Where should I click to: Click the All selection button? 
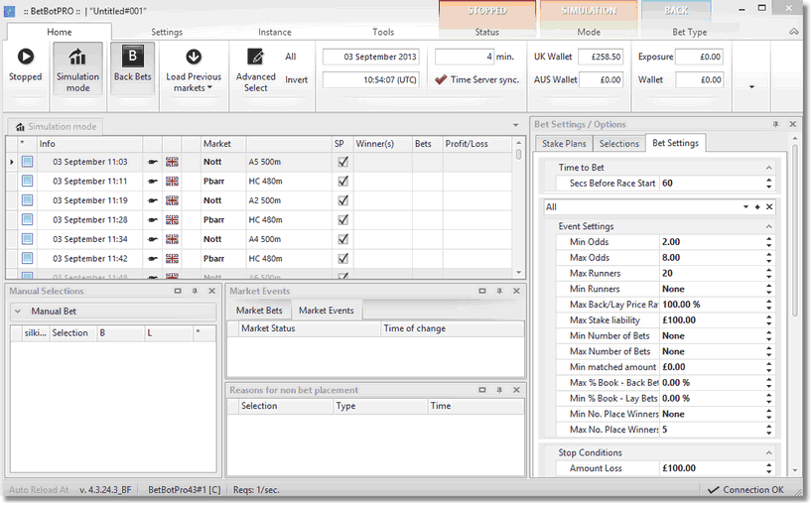[291, 57]
